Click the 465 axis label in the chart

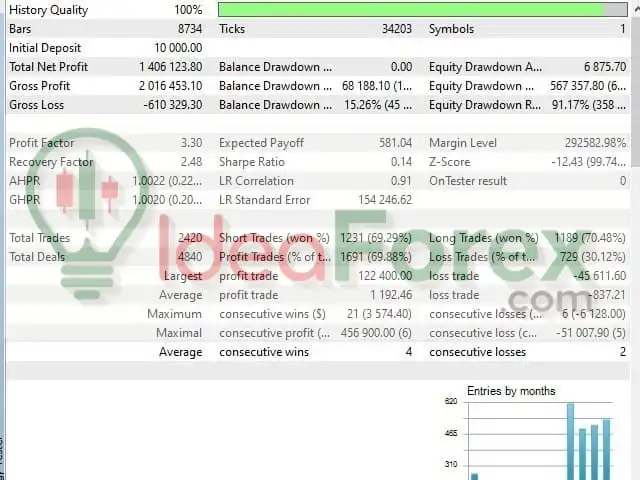click(451, 433)
